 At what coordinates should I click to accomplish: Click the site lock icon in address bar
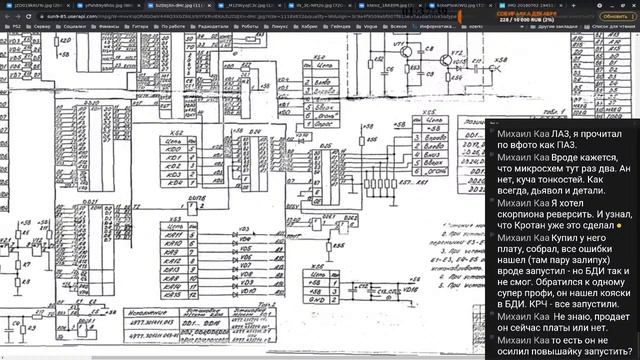pos(42,17)
